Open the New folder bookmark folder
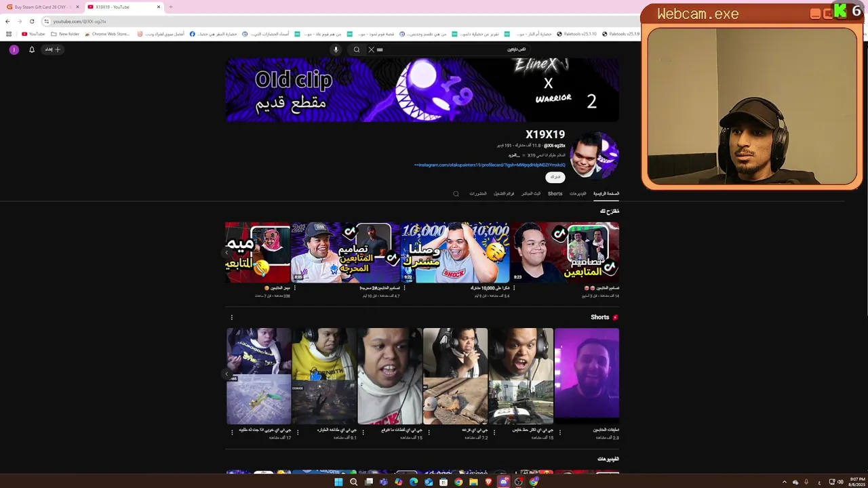Viewport: 868px width, 488px height. coord(65,34)
